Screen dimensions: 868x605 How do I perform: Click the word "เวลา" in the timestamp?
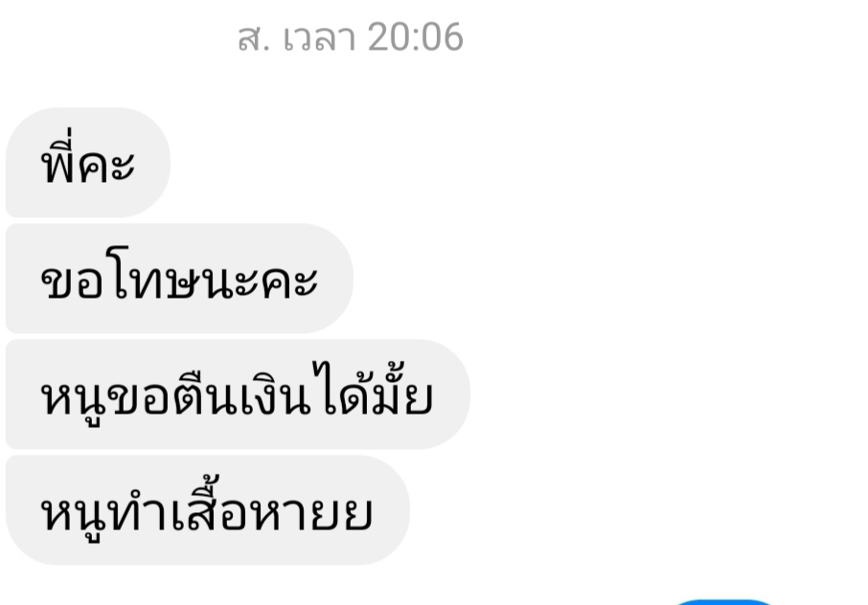(x=319, y=38)
